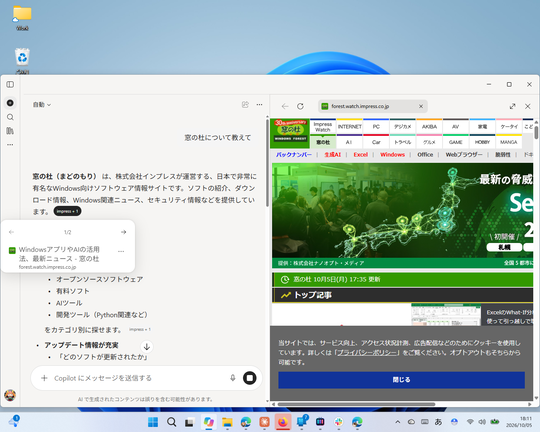Click the dark impress +1 citation chip
This screenshot has height=432, width=540.
tap(68, 211)
